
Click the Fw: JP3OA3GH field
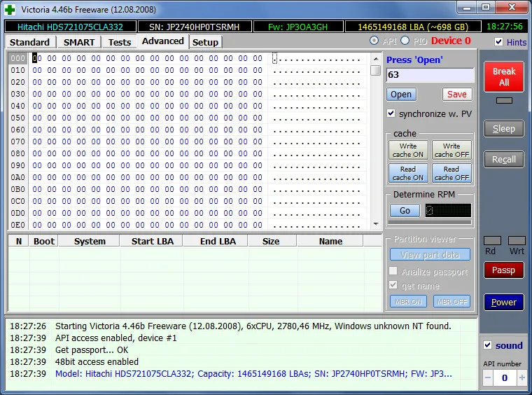click(298, 27)
